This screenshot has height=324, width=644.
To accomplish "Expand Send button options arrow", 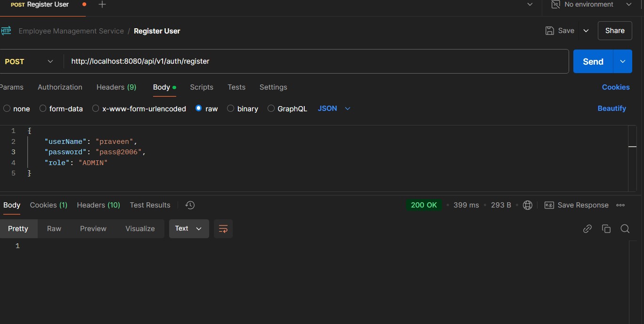I will click(x=622, y=61).
